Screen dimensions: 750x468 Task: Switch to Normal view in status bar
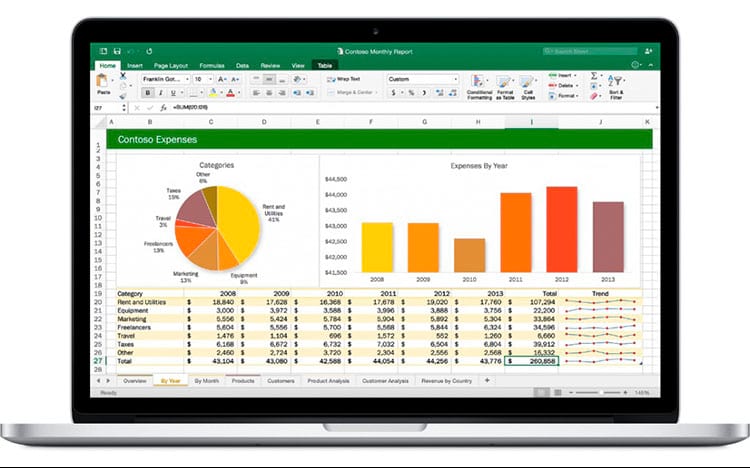pos(542,392)
